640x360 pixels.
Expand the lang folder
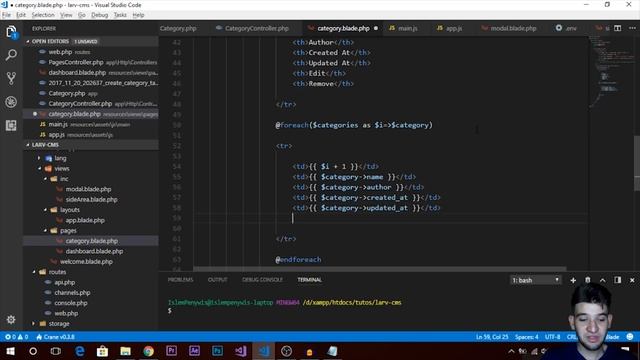pyautogui.click(x=60, y=158)
